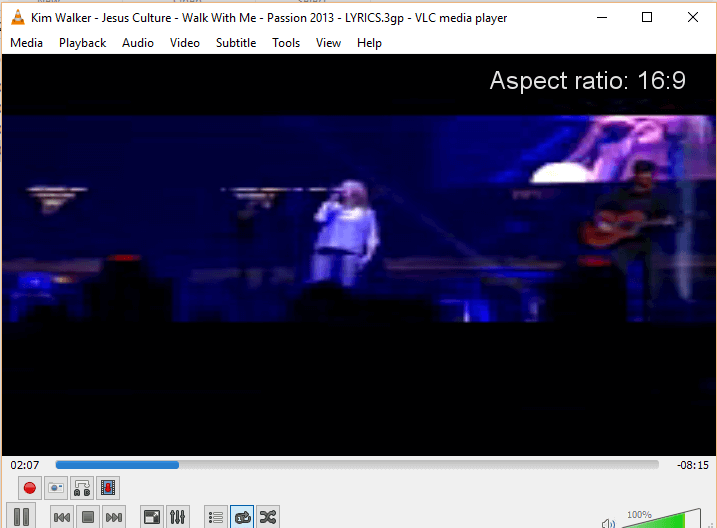Toggle fullscreen video mode button
Image resolution: width=717 pixels, height=528 pixels.
pyautogui.click(x=152, y=517)
